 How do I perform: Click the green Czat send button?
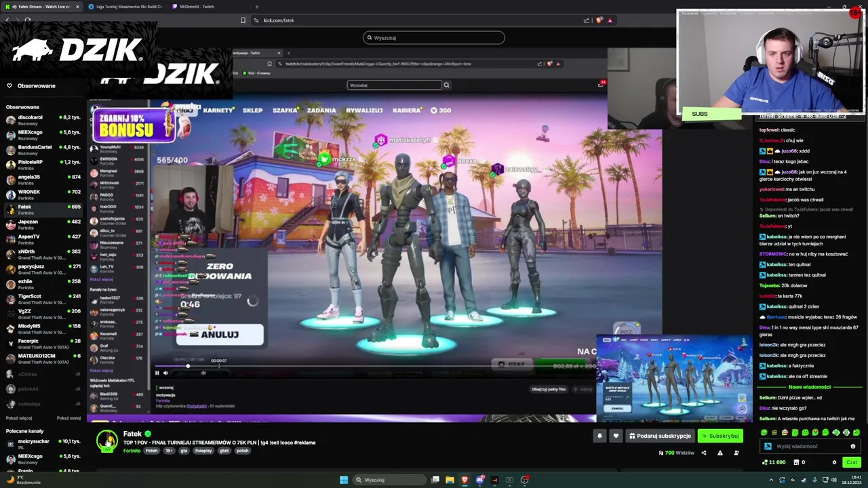(852, 462)
